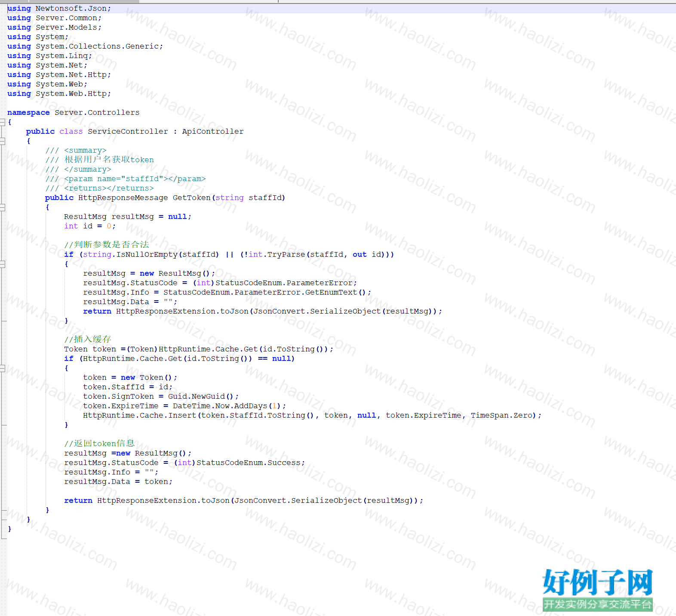Click the '//判断参数是否合法' comment
Image resolution: width=676 pixels, height=616 pixels.
click(107, 245)
